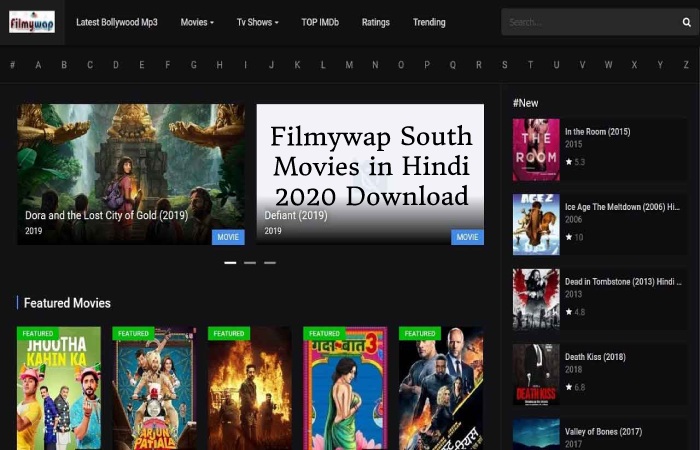Screen dimensions: 700x450
Task: Click the Ice Age The Meltdown (2006) title
Action: coord(622,207)
